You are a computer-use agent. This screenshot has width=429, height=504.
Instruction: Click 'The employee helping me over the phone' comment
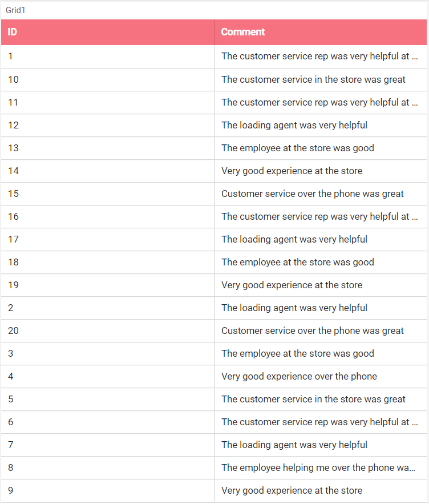tap(318, 467)
